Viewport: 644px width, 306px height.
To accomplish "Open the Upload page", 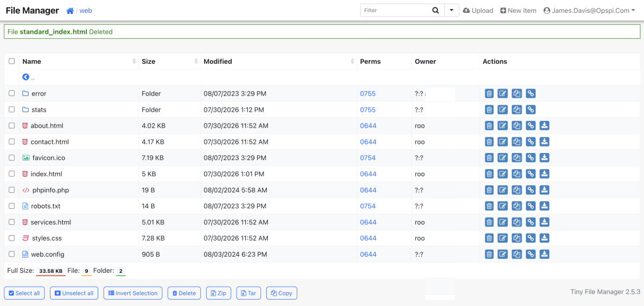I will [478, 11].
